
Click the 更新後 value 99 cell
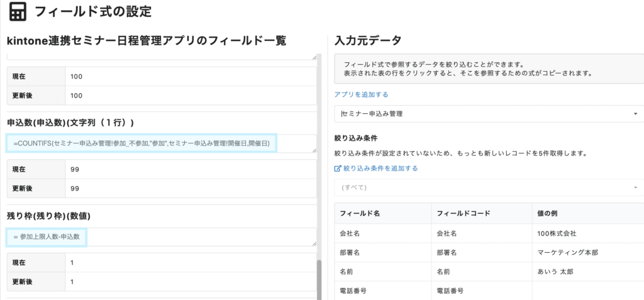pyautogui.click(x=191, y=189)
